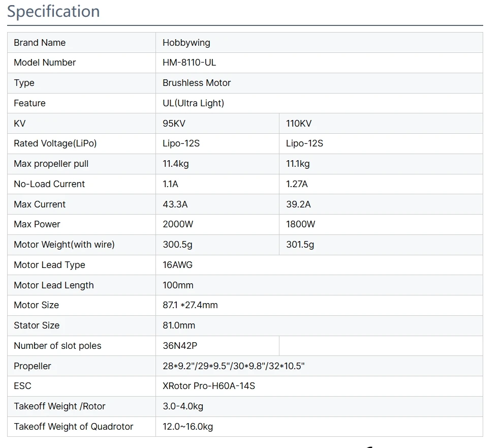Screen dimensions: 503x448
Task: Click the propeller sizes list cell
Action: (233, 366)
